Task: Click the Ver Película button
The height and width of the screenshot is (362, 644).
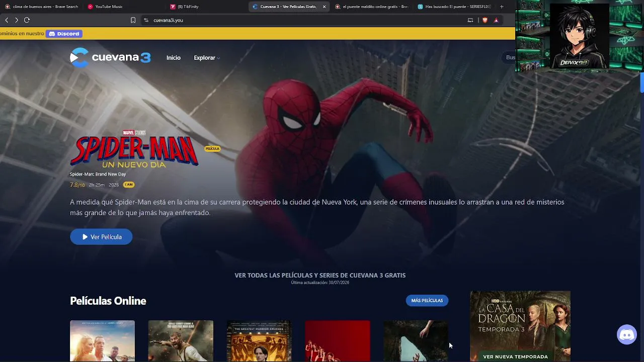Action: click(101, 237)
